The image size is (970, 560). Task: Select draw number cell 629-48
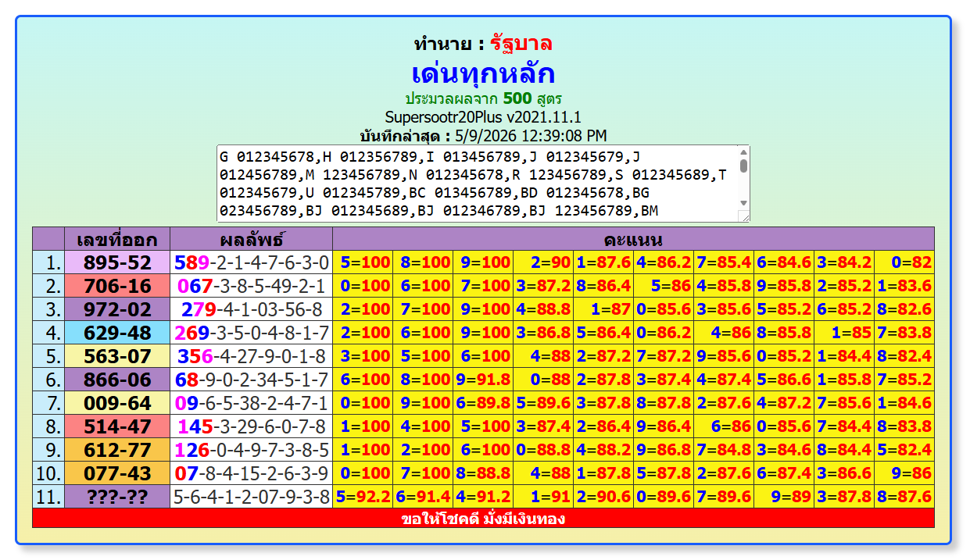pyautogui.click(x=117, y=333)
